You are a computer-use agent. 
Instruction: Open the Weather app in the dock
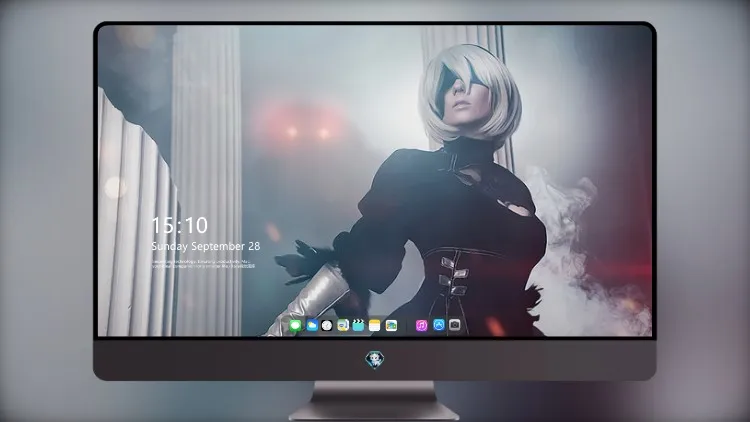312,326
